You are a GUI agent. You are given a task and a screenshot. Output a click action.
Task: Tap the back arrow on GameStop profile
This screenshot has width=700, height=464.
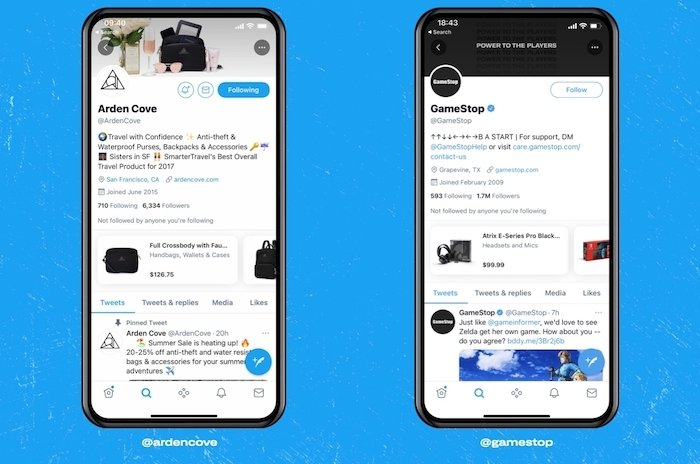click(438, 47)
